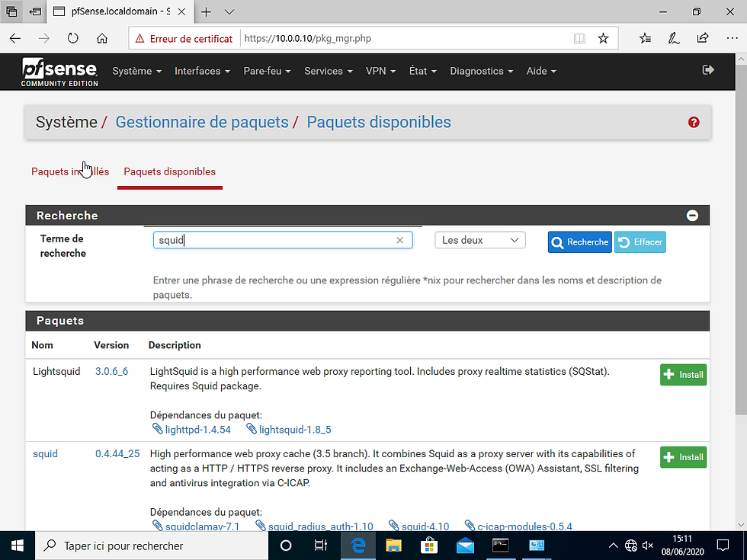Show tabs you've set aside icon
The width and height of the screenshot is (747, 560).
[11, 11]
